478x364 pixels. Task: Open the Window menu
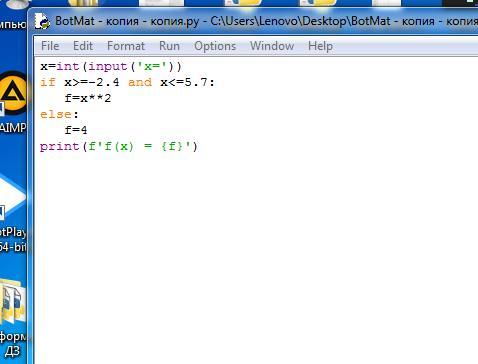coord(272,46)
